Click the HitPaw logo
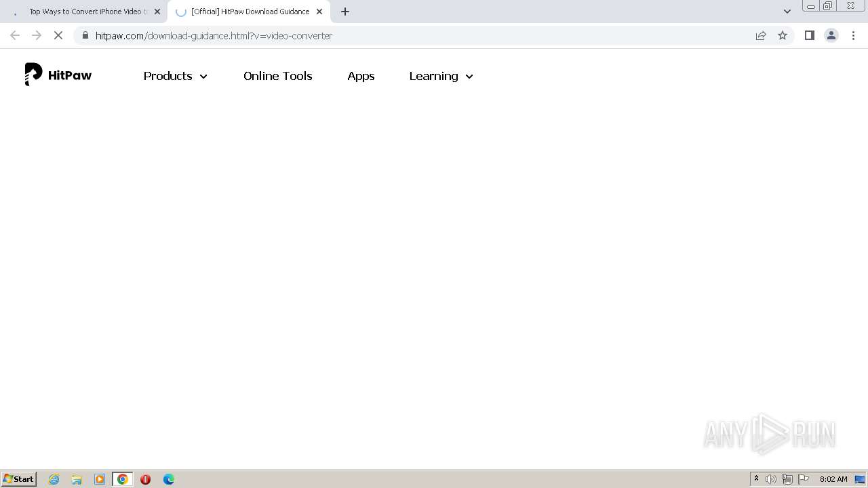Screen dimensions: 868x488 coord(58,75)
